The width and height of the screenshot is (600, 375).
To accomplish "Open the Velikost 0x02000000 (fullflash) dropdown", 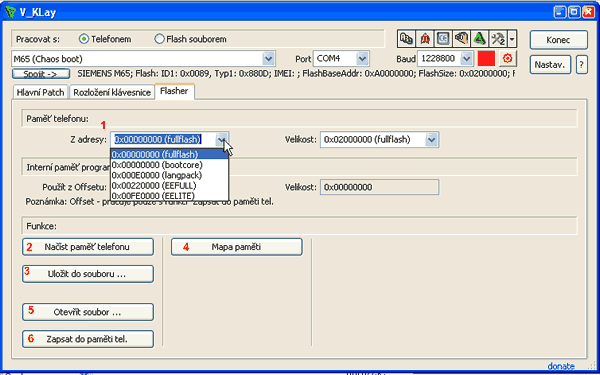I will [432, 140].
